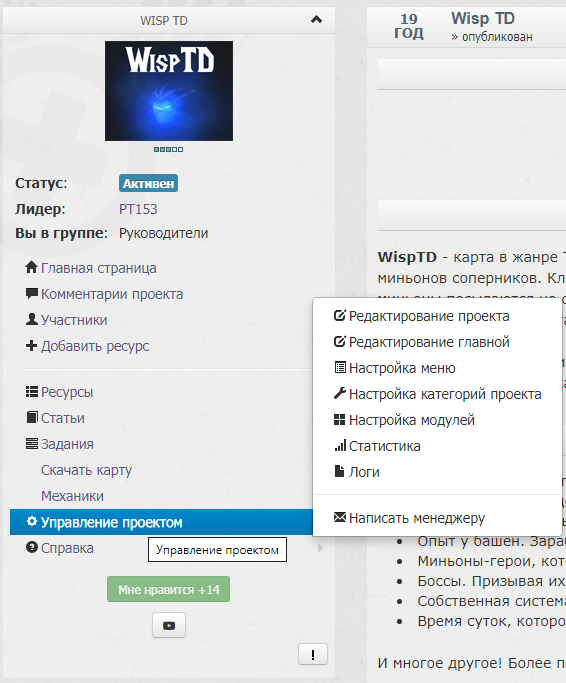Image resolution: width=566 pixels, height=683 pixels.
Task: Click the envelope icon of Написать менеджеру
Action: [x=339, y=517]
